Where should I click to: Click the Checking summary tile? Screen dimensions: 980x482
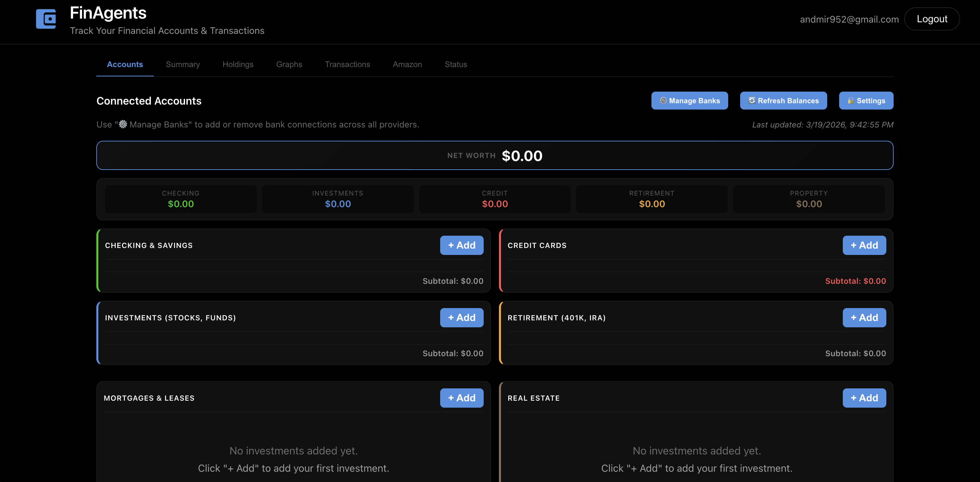click(x=181, y=199)
